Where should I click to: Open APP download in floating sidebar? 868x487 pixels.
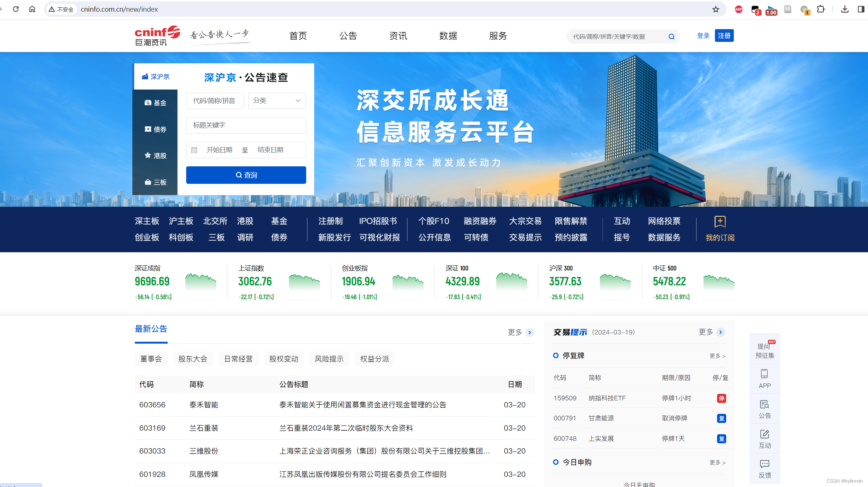(765, 379)
